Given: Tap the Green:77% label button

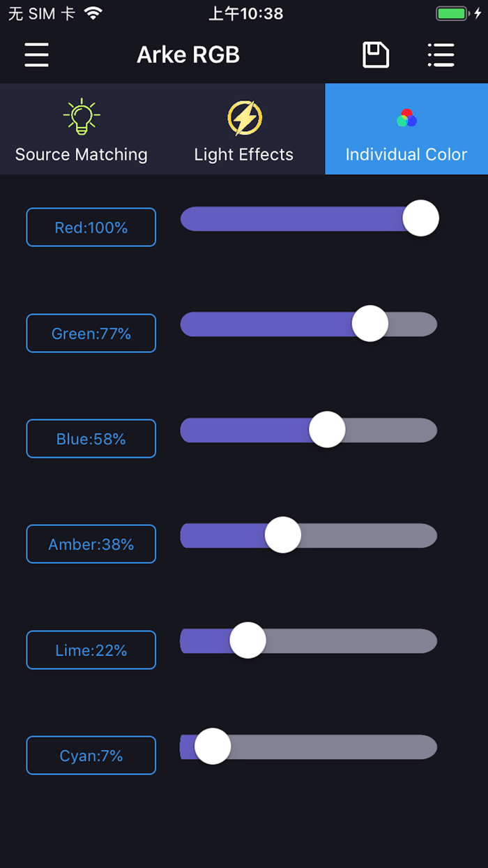Looking at the screenshot, I should (91, 333).
